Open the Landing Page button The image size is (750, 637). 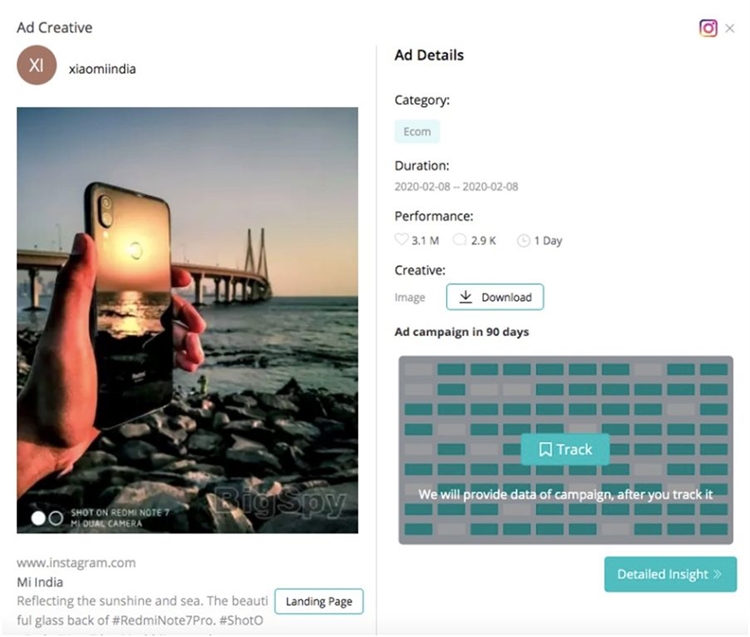coord(319,601)
